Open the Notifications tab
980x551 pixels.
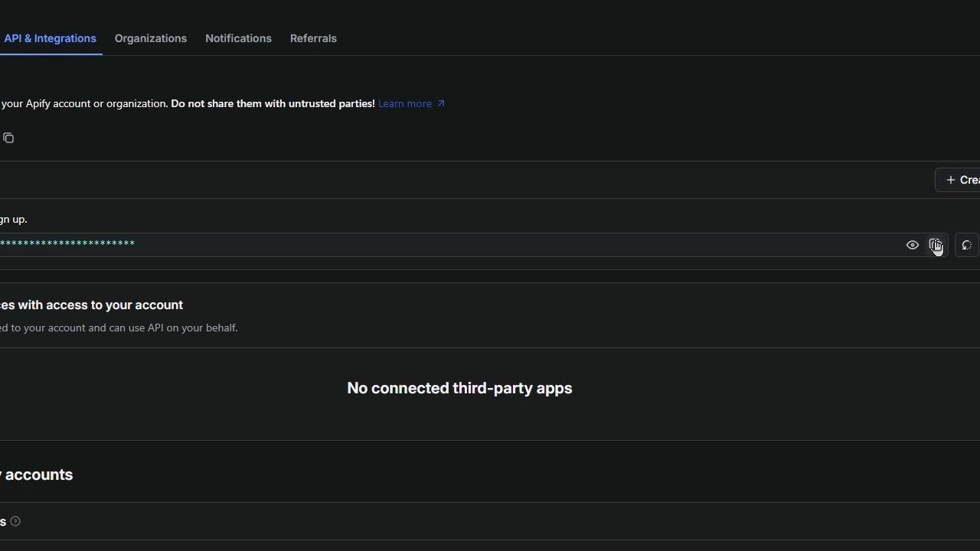pyautogui.click(x=238, y=38)
